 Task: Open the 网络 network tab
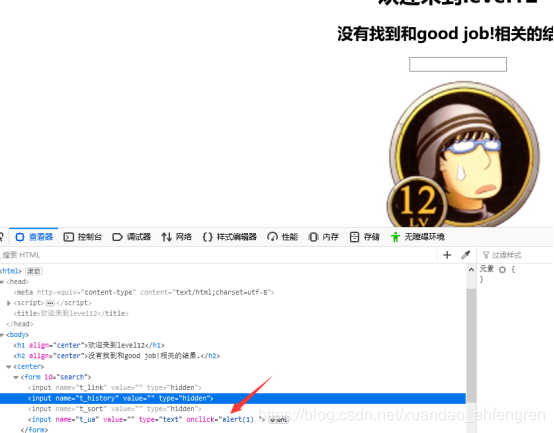pos(176,237)
